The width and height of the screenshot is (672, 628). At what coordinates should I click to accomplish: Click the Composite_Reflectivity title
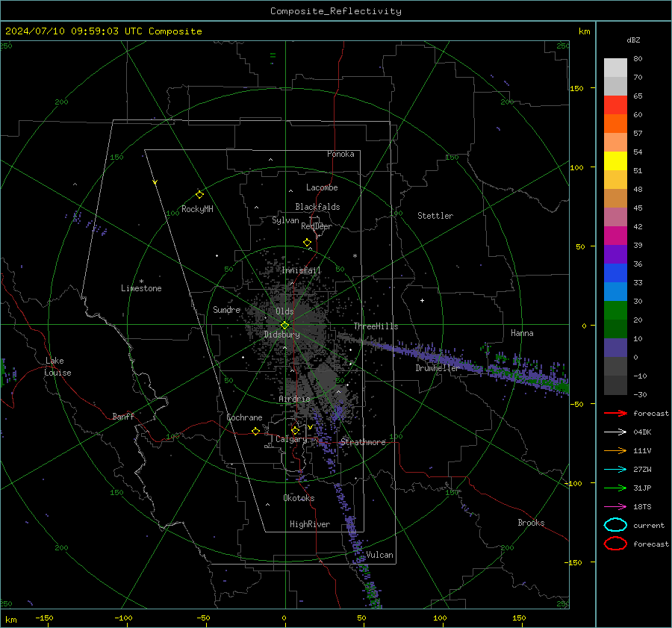pos(335,11)
